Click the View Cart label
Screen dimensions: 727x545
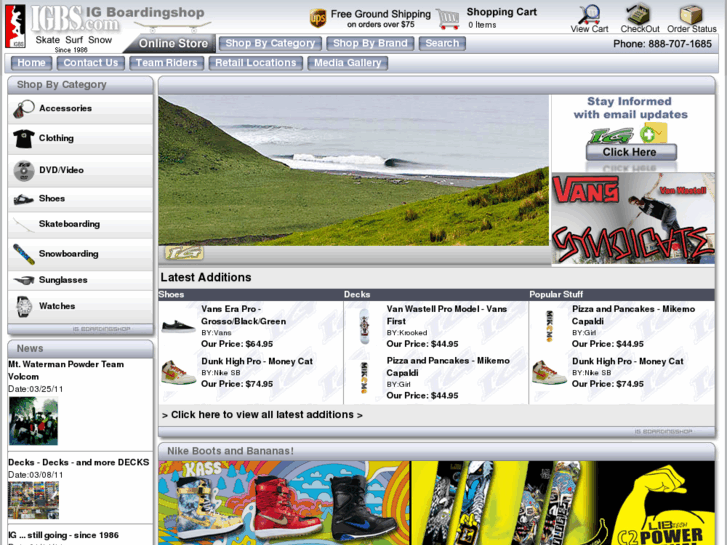[589, 29]
